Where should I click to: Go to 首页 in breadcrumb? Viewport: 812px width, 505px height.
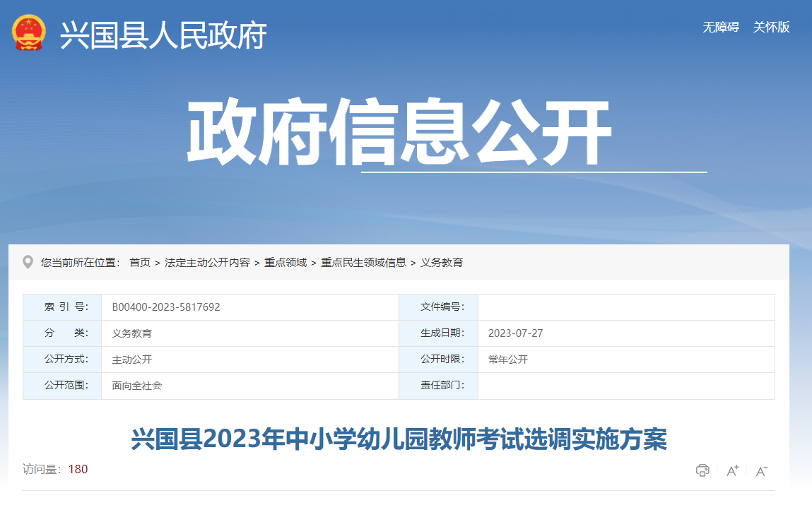point(140,263)
